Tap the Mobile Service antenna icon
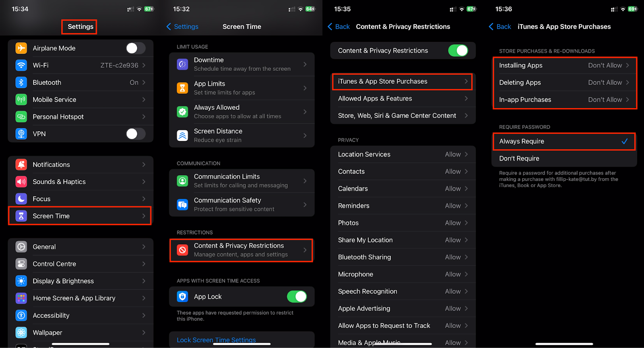Screen dimensions: 644x348 (x=21, y=99)
